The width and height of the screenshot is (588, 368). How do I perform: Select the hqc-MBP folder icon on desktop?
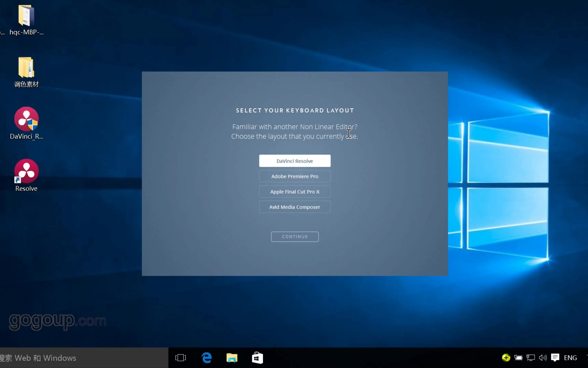(26, 20)
